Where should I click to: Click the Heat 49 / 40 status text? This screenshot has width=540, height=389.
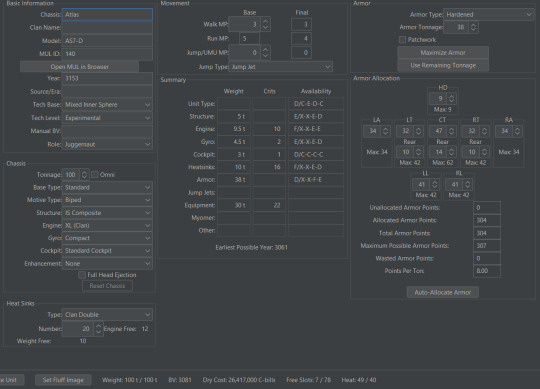pos(359,380)
